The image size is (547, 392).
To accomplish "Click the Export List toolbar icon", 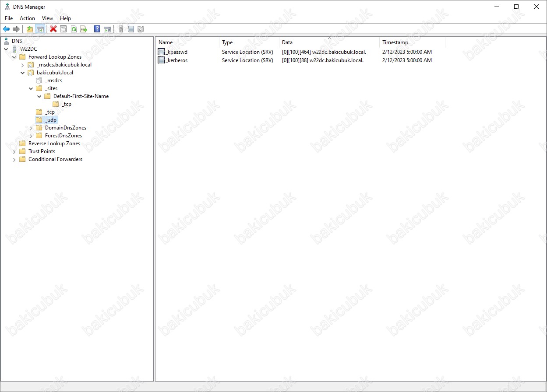I will pyautogui.click(x=84, y=29).
